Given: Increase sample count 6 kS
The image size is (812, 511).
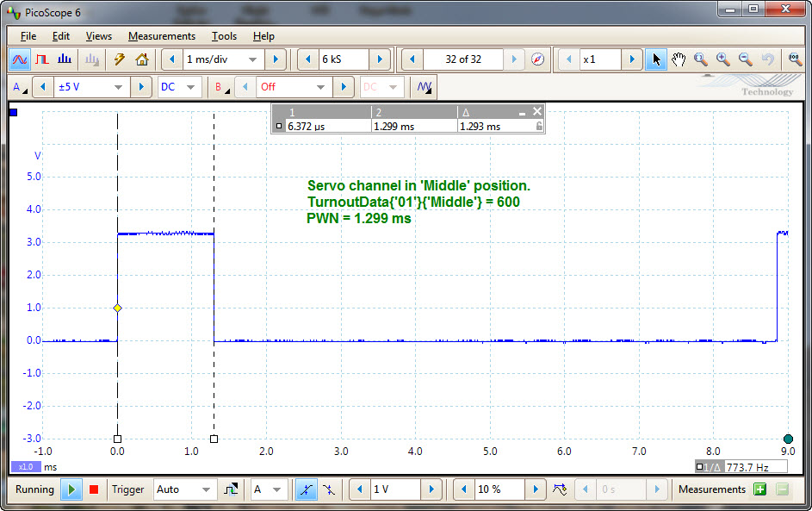Looking at the screenshot, I should click(x=380, y=59).
